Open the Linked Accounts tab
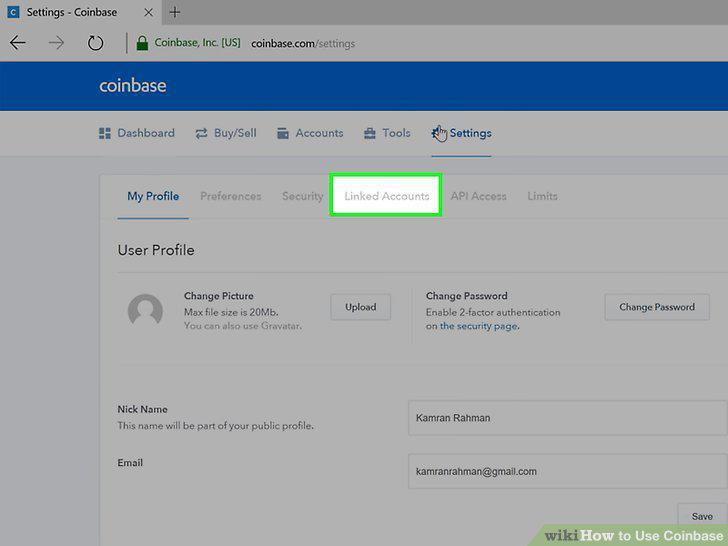The image size is (728, 546). [386, 196]
